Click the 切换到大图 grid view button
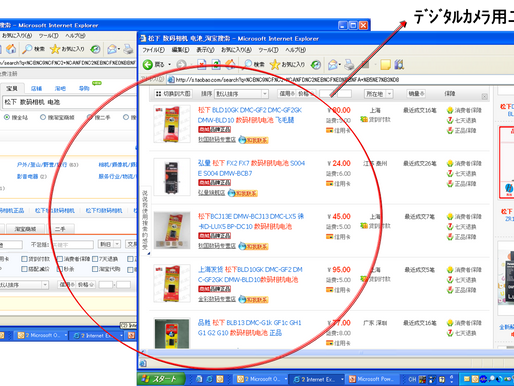 tap(173, 94)
